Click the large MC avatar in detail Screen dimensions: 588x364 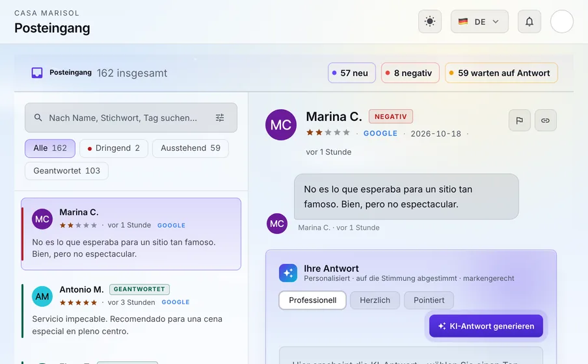click(x=281, y=125)
